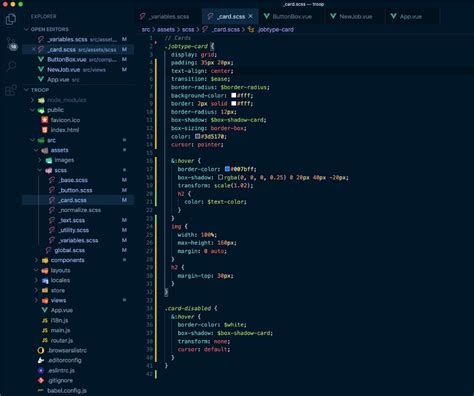Open the #3d5170 color swatch
Image resolution: width=474 pixels, height=396 pixels.
click(197, 136)
